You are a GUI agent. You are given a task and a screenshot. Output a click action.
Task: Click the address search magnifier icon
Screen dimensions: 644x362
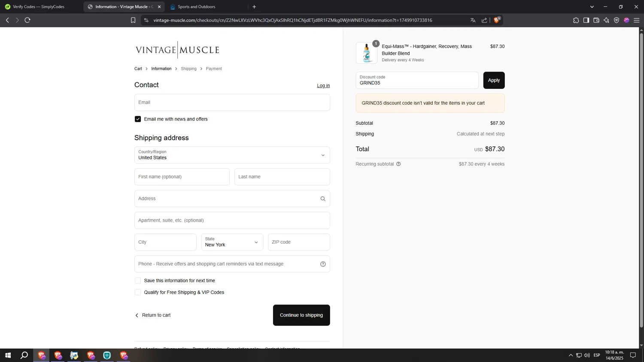(323, 199)
